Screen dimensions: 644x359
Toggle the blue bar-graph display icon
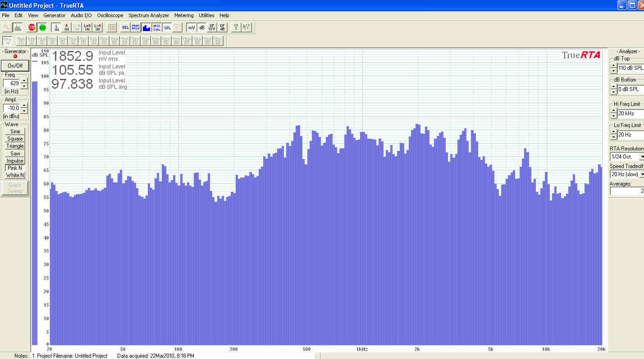click(x=146, y=27)
